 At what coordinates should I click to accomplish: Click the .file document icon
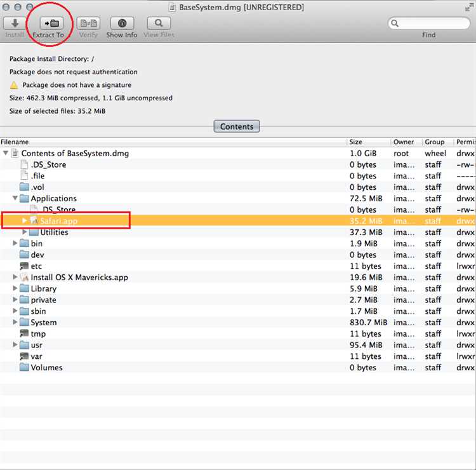point(24,175)
